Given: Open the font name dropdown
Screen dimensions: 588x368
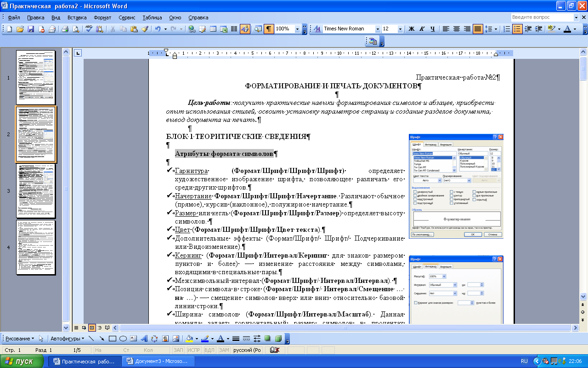Looking at the screenshot, I should point(378,29).
